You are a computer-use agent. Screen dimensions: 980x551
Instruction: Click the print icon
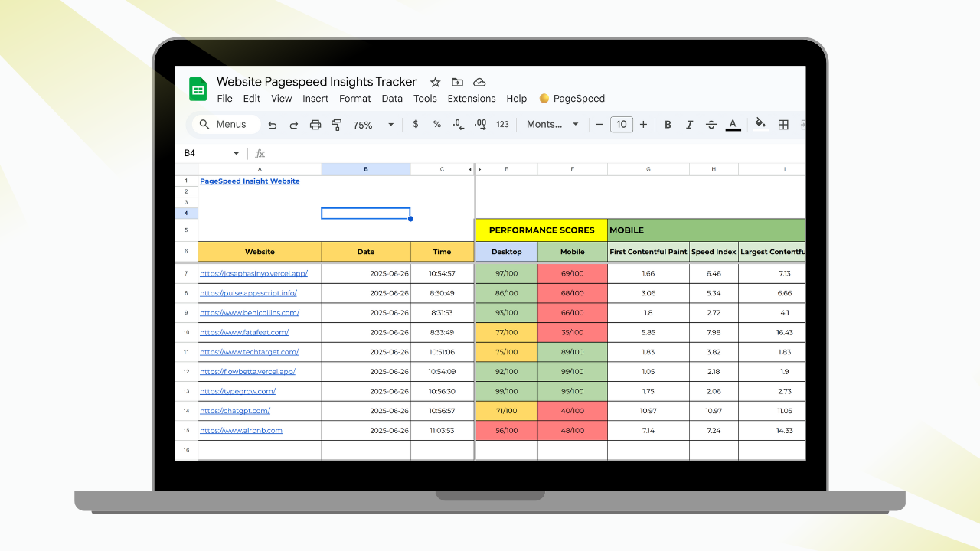315,125
